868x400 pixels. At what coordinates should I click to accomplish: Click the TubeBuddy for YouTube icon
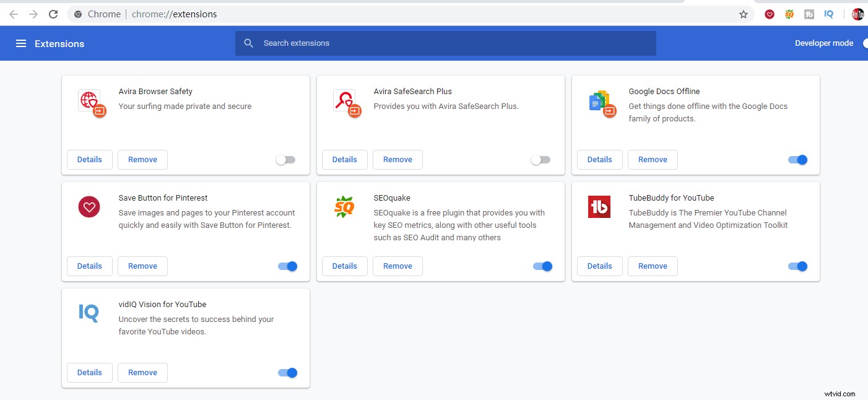click(599, 207)
